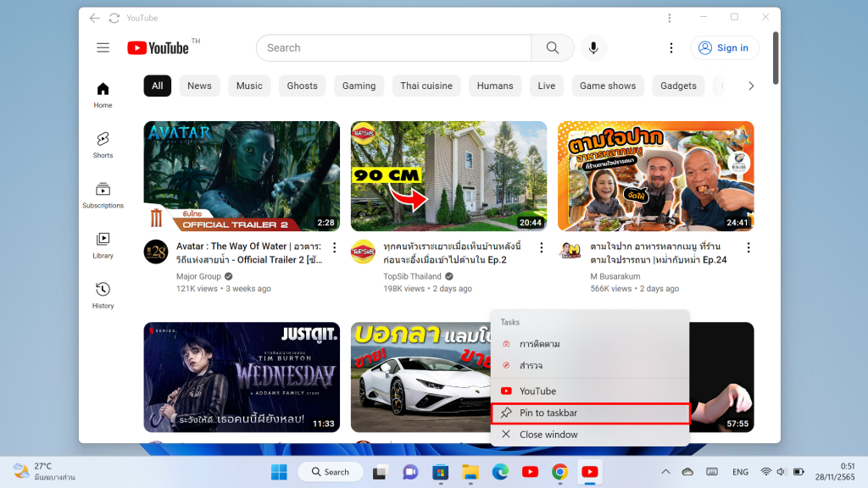Viewport: 868px width, 488px height.
Task: Open options for Avatar video
Action: [334, 247]
